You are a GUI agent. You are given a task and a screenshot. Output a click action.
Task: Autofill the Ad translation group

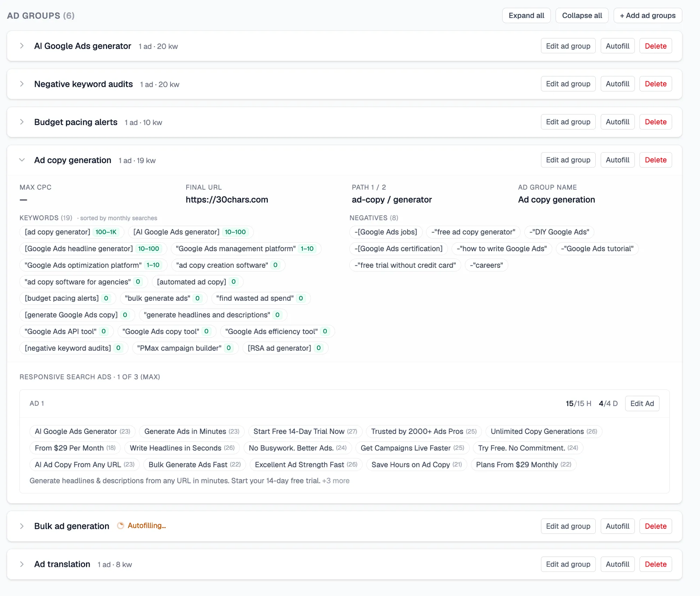pos(617,564)
